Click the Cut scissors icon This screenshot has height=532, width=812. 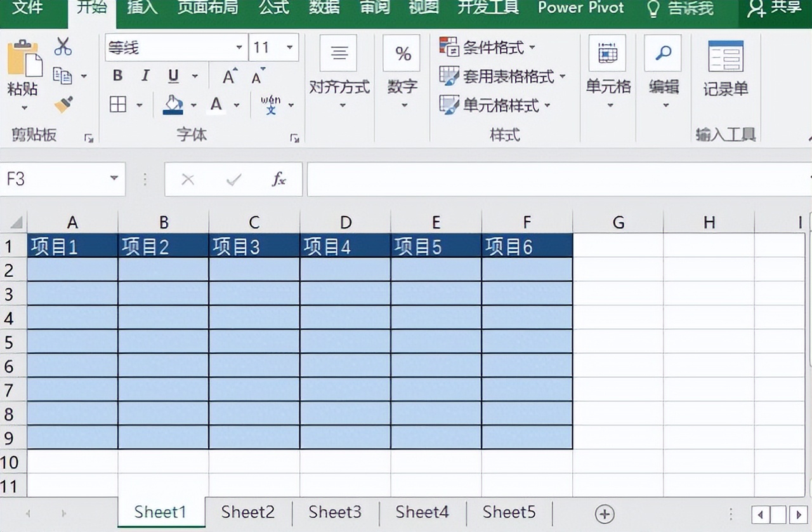[63, 46]
